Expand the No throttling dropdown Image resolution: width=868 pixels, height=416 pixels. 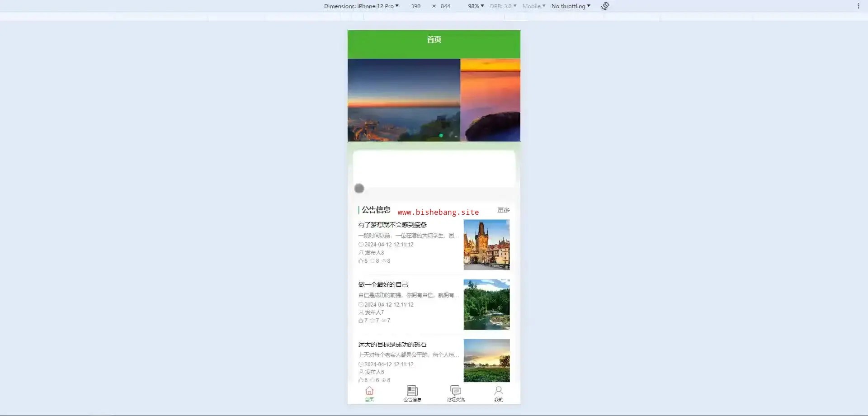pyautogui.click(x=571, y=6)
